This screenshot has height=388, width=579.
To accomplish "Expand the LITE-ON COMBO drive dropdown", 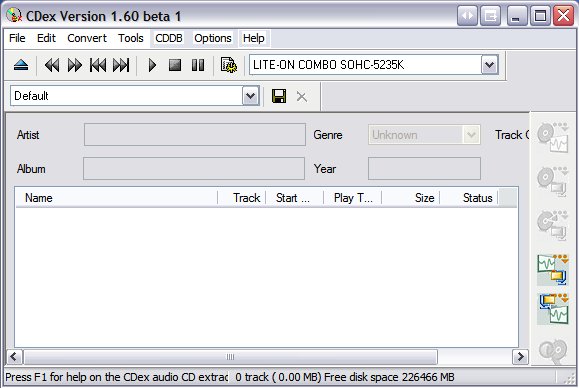I will point(490,65).
